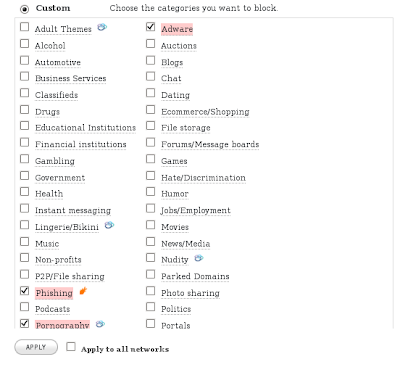Image resolution: width=400 pixels, height=367 pixels.
Task: Enable the P2P/File sharing checkbox
Action: 24,274
